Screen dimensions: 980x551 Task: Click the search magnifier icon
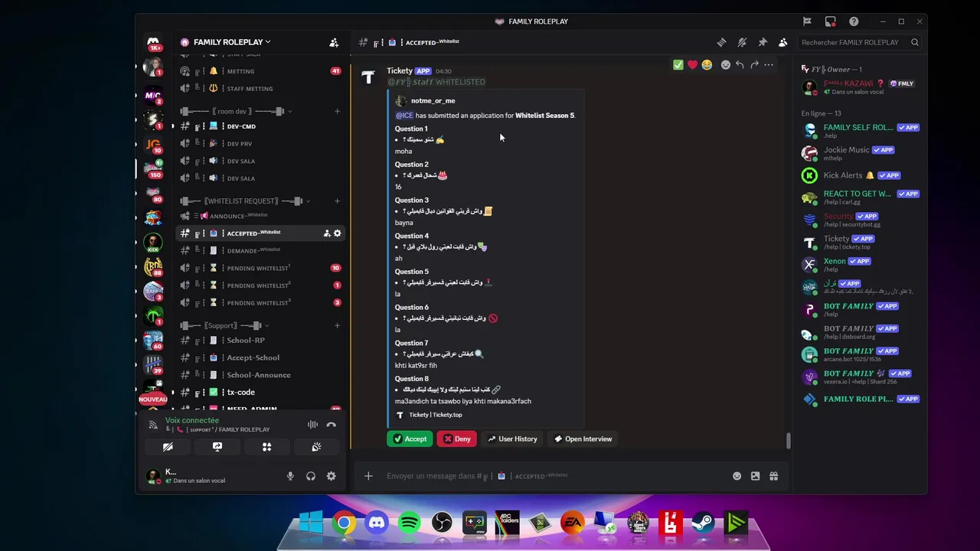(x=914, y=42)
